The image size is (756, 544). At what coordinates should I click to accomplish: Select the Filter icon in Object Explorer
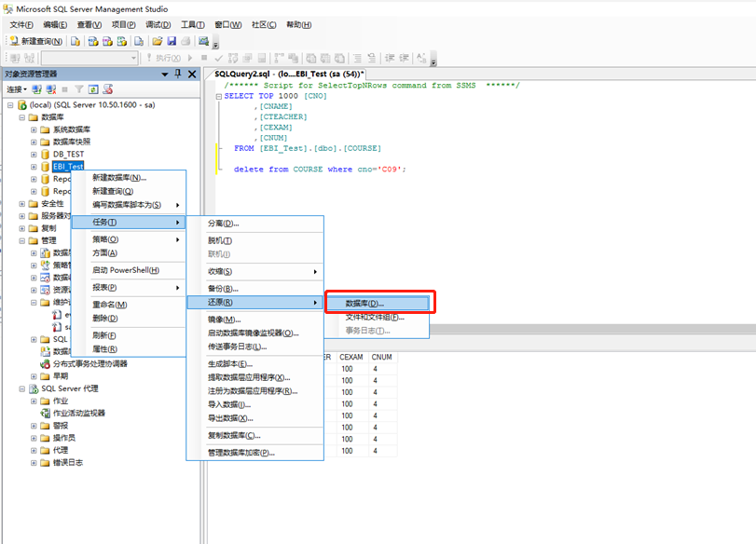(79, 88)
